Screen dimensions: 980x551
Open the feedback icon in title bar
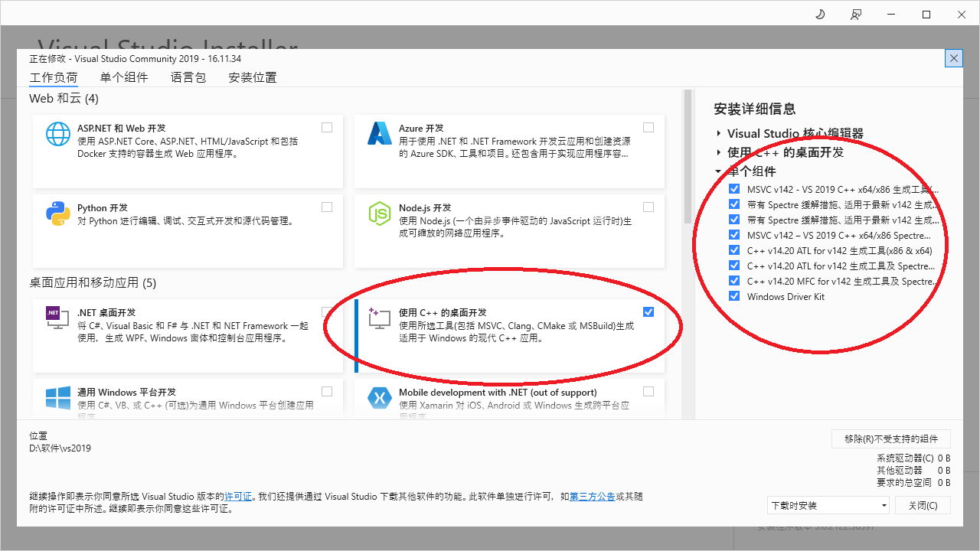click(856, 15)
